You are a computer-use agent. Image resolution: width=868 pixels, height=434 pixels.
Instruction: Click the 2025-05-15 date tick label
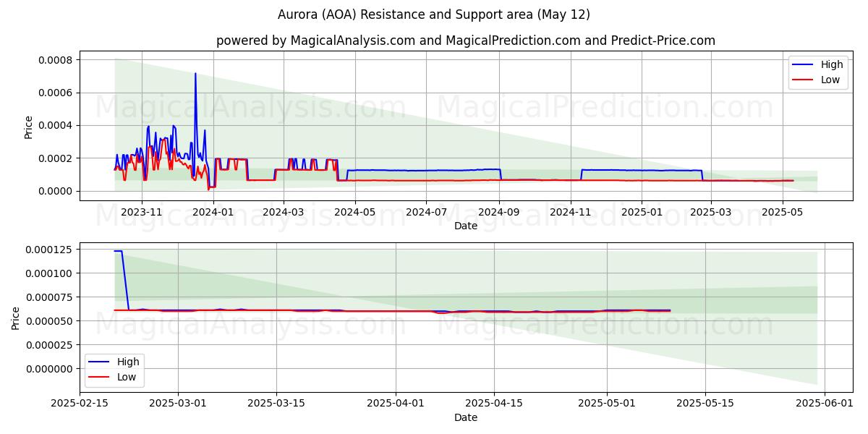(x=705, y=404)
